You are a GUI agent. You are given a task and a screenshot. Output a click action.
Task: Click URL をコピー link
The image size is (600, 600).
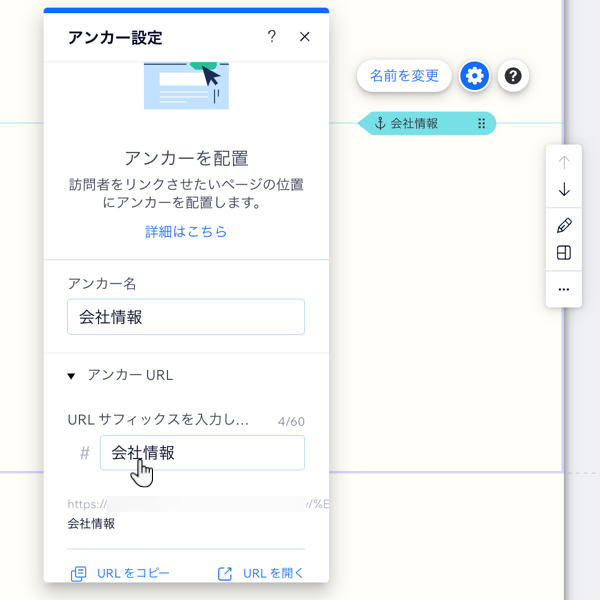coord(133,573)
